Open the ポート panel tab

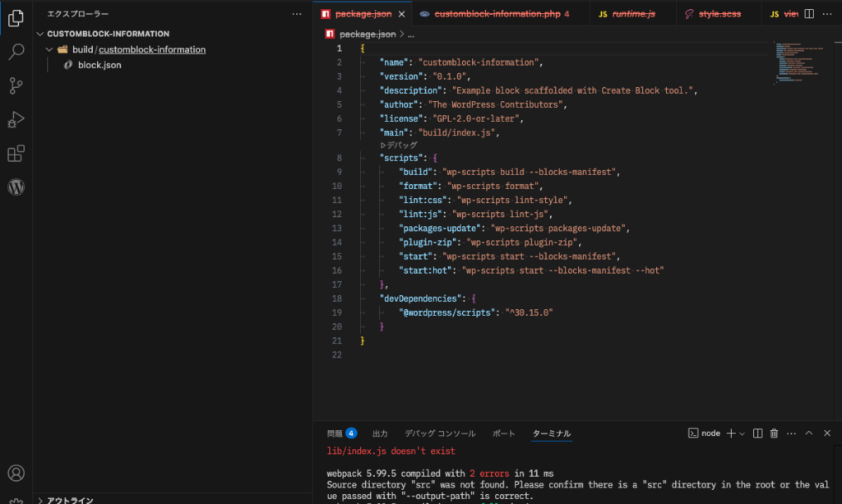pyautogui.click(x=504, y=433)
